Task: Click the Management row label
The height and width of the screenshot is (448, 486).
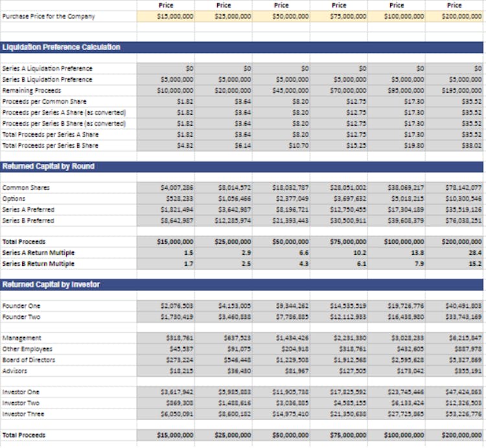Action: click(22, 338)
